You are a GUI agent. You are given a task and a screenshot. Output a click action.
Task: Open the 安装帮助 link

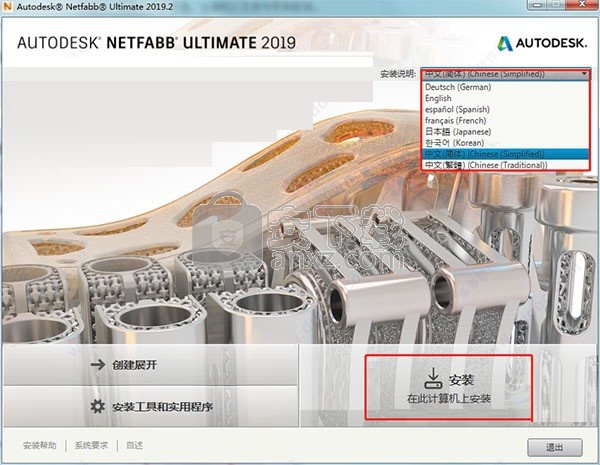point(40,445)
